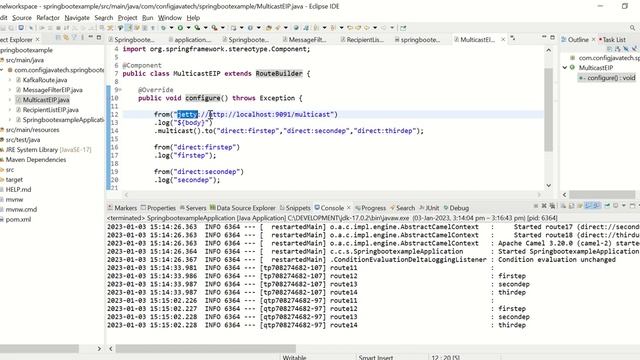
Task: Click "RouteBuilder" in the class declaration
Action: 279,73
